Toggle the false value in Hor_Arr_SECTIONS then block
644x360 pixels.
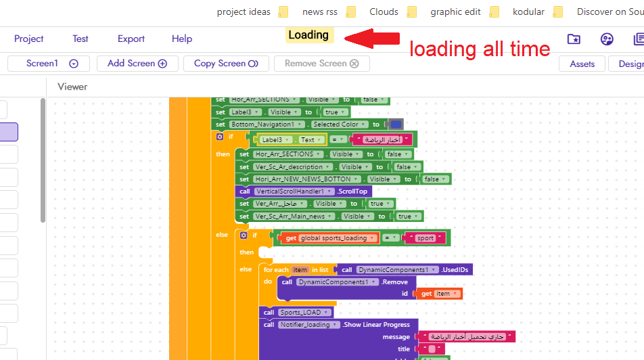pyautogui.click(x=398, y=154)
